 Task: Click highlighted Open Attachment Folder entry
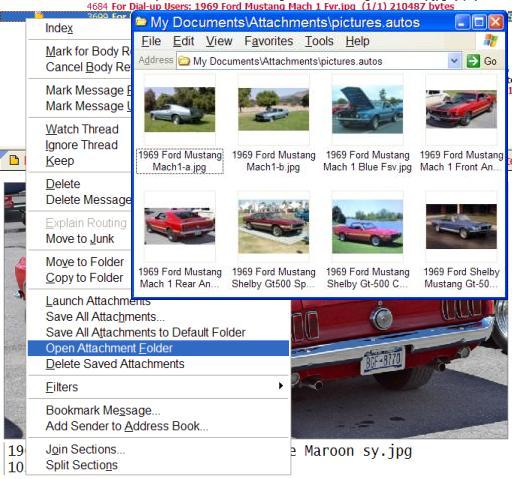tap(158, 348)
